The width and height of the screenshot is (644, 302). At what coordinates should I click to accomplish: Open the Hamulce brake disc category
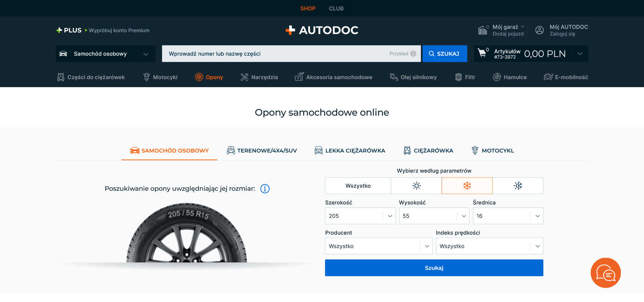[509, 77]
